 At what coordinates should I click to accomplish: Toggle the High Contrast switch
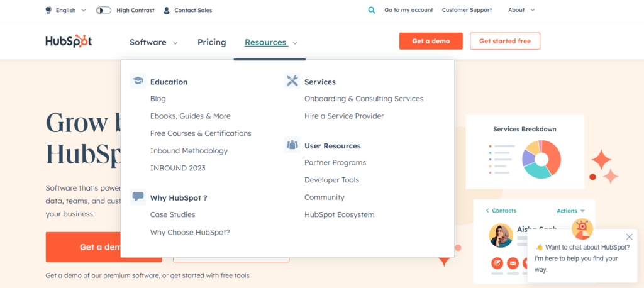(x=104, y=10)
